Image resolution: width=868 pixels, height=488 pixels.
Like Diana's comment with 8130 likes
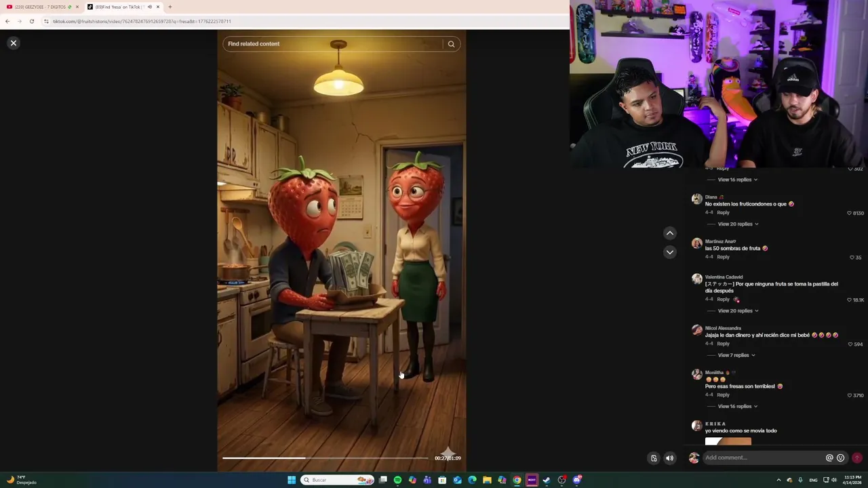849,213
